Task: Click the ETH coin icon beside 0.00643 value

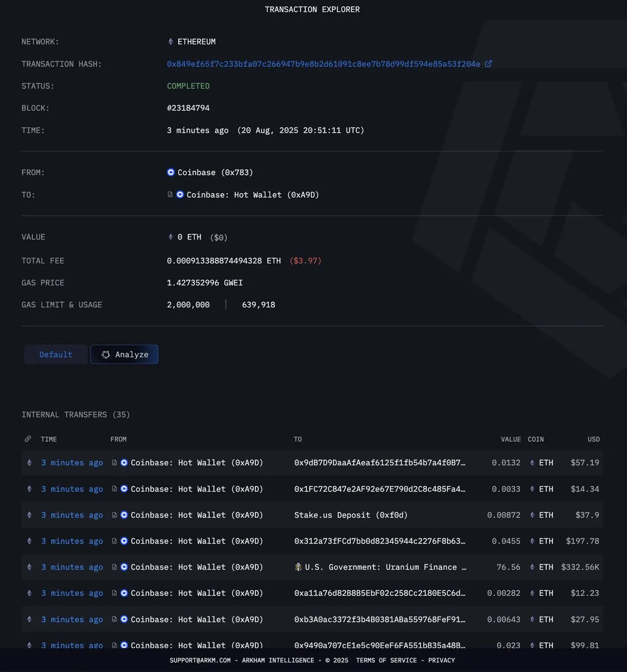Action: (x=532, y=619)
